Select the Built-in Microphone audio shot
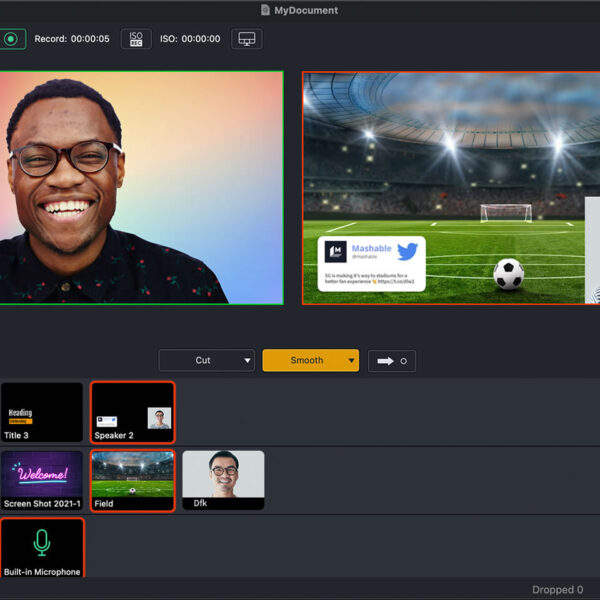The width and height of the screenshot is (600, 600). coord(41,548)
